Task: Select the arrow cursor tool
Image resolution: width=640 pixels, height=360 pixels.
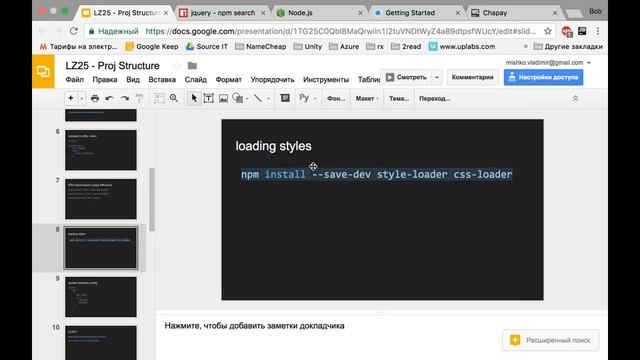Action: click(x=194, y=98)
